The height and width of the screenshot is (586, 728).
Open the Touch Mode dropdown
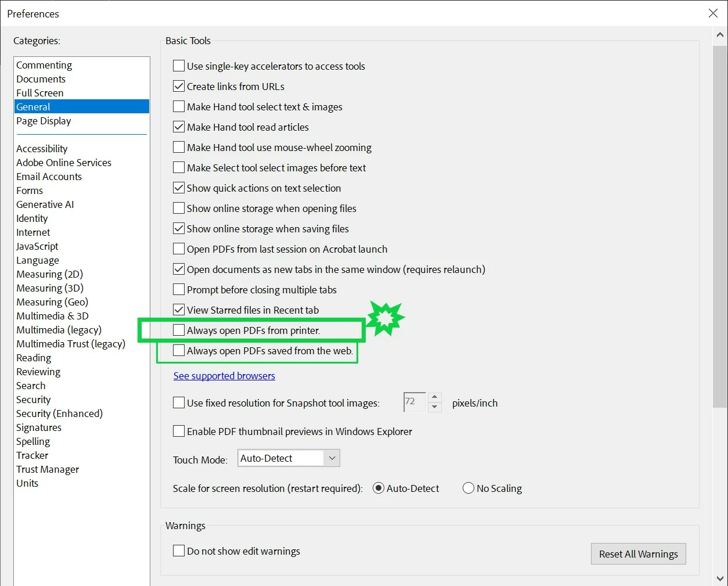(331, 458)
